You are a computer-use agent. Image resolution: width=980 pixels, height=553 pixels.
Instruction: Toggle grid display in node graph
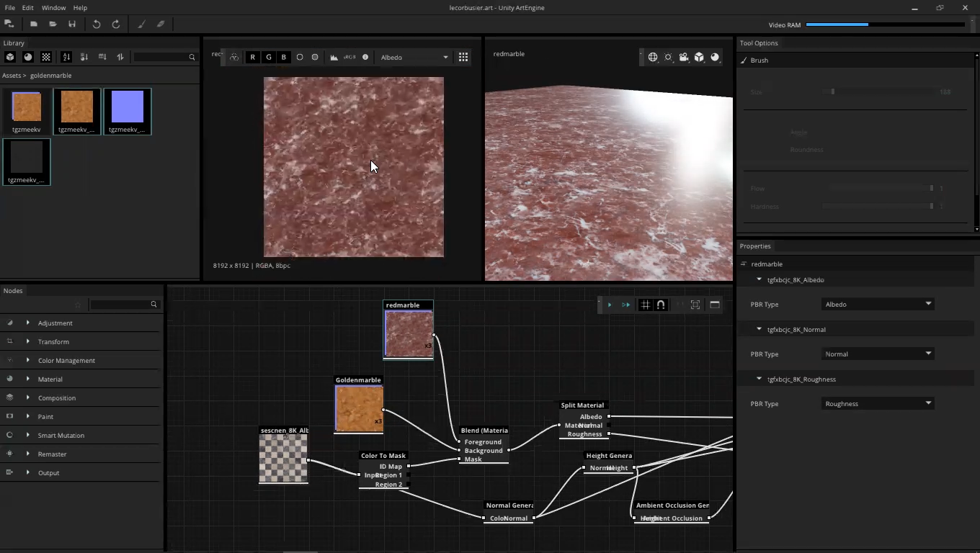tap(645, 305)
